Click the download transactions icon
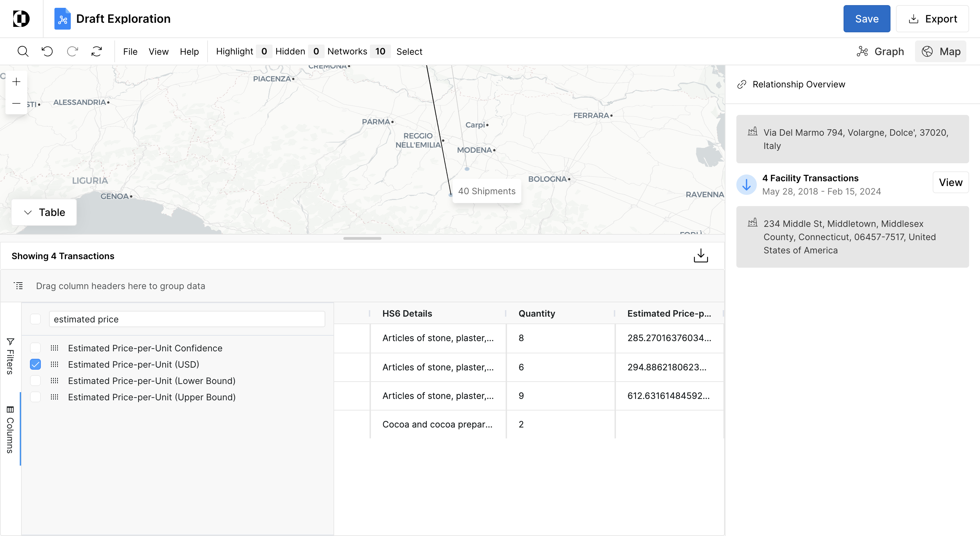The image size is (980, 536). pyautogui.click(x=700, y=256)
